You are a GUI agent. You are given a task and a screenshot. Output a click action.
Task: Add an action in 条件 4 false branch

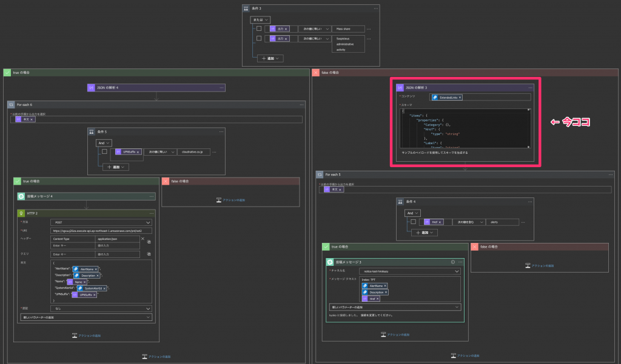539,266
